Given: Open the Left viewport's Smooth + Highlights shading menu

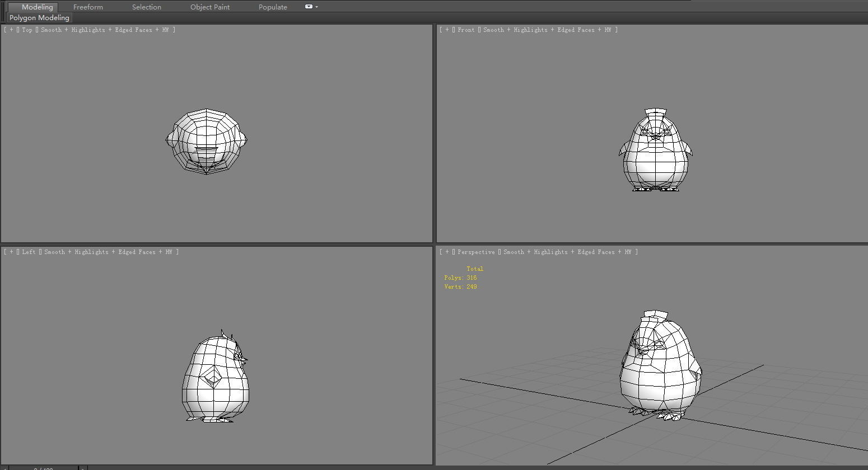Looking at the screenshot, I should pyautogui.click(x=109, y=252).
